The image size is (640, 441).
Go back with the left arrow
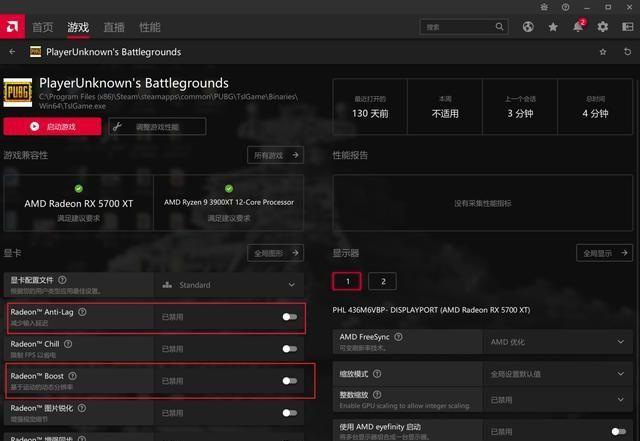(x=12, y=51)
